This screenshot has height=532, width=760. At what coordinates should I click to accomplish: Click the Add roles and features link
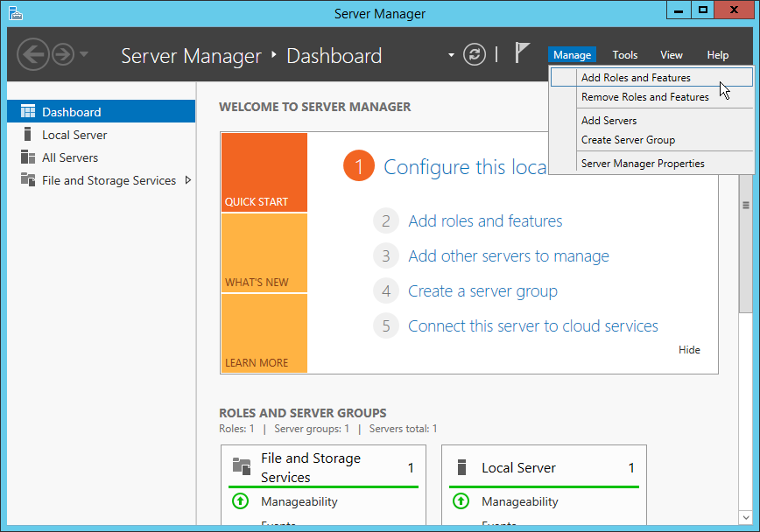point(485,221)
